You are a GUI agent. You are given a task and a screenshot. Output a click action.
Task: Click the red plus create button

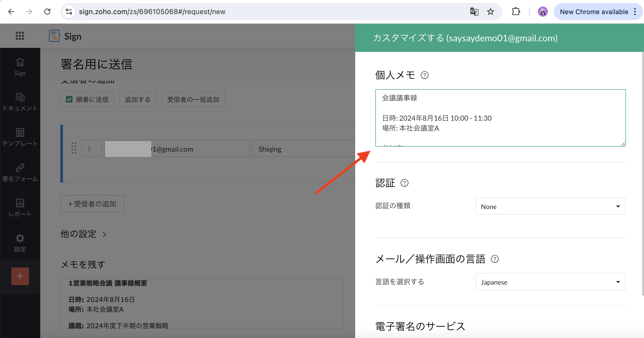pos(20,276)
